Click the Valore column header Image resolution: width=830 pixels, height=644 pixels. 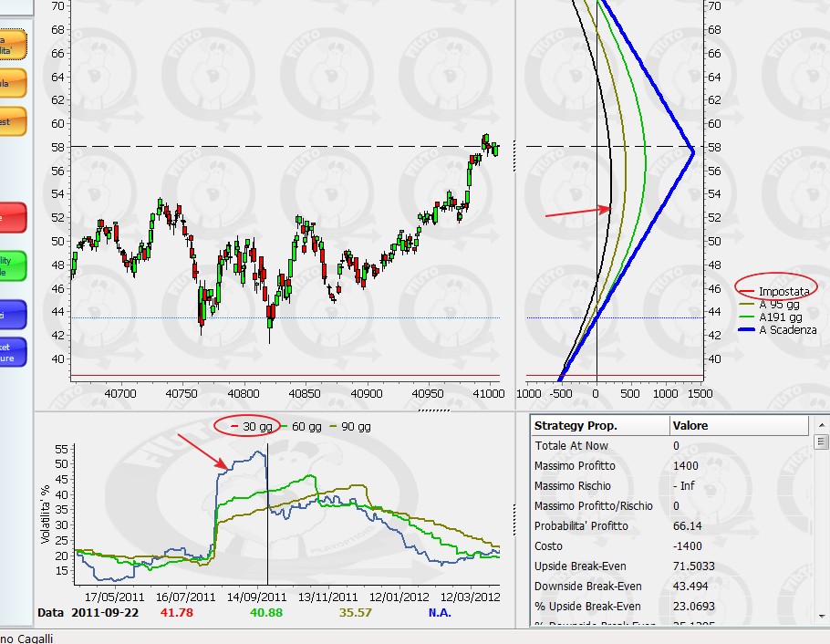click(739, 425)
